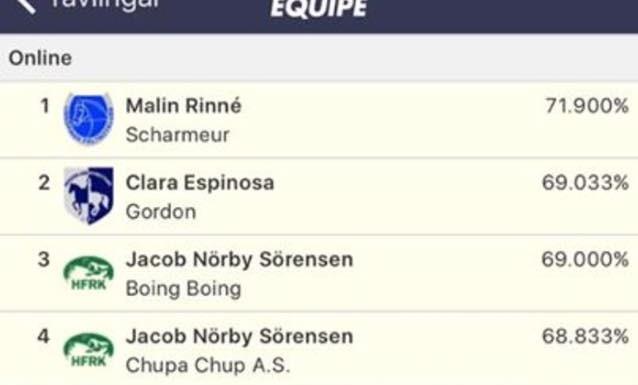View the 69.033% score details
The height and width of the screenshot is (385, 638).
(585, 182)
